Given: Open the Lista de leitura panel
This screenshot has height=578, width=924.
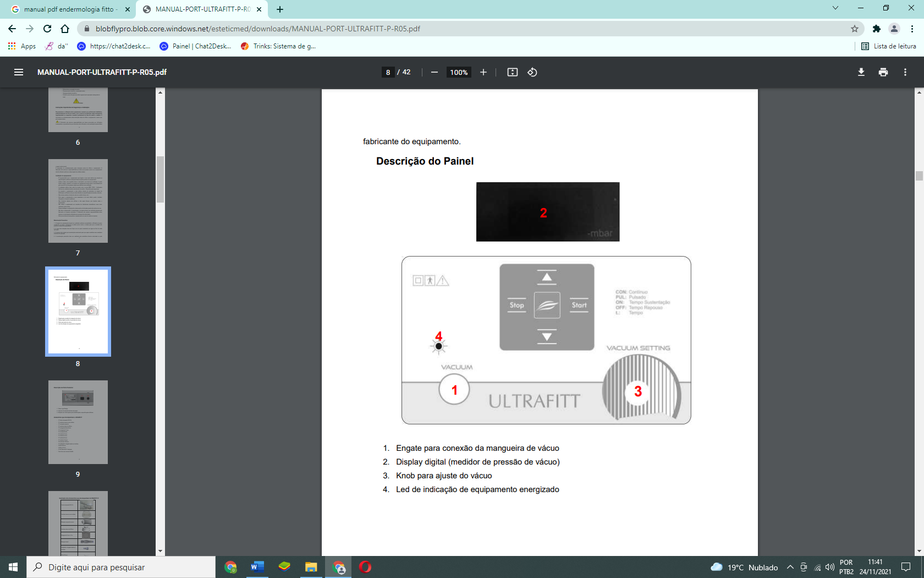Looking at the screenshot, I should point(889,46).
